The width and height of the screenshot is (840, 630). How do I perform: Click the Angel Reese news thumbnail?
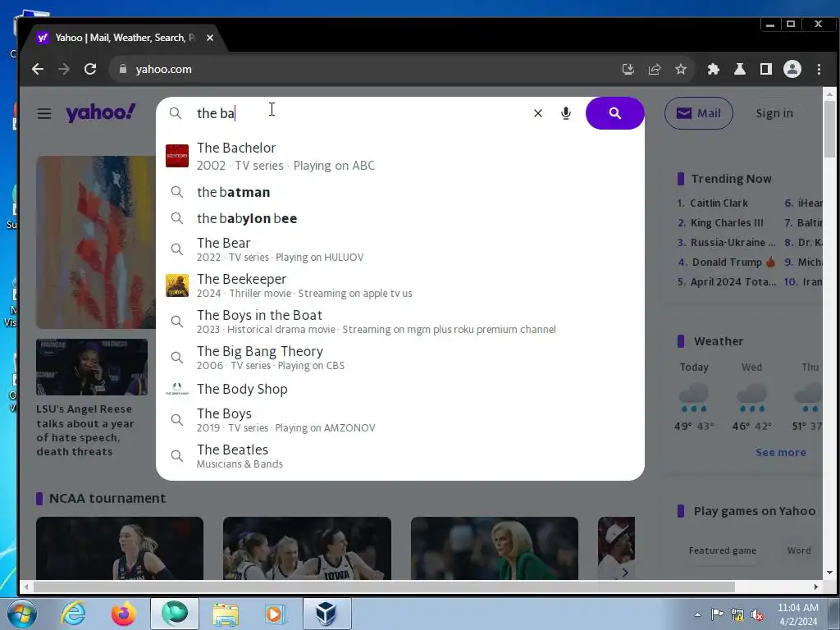pyautogui.click(x=92, y=367)
